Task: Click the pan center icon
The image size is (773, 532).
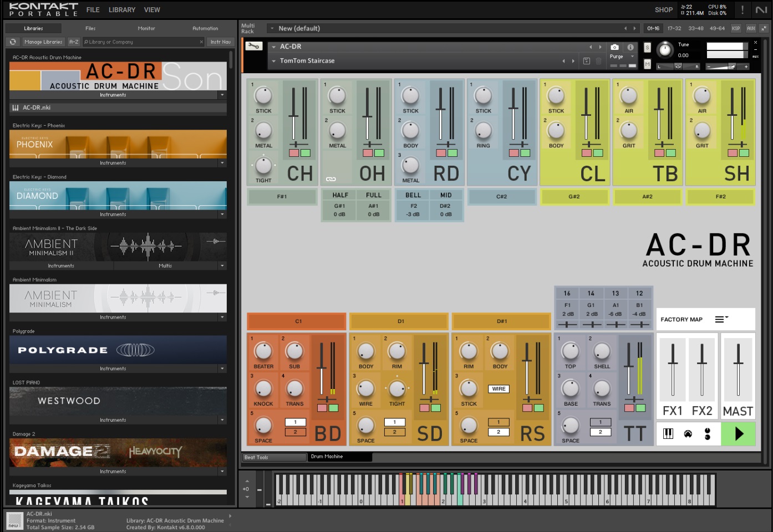Action: [x=678, y=66]
